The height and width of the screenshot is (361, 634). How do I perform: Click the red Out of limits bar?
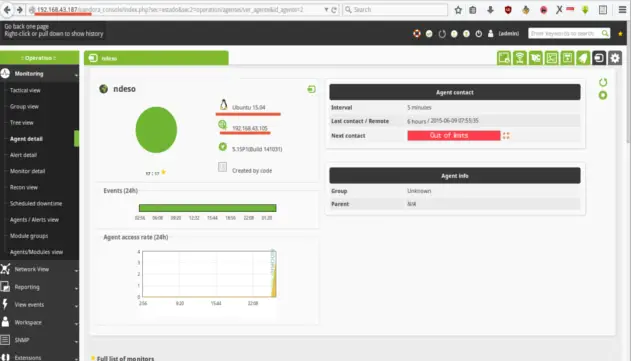454,135
